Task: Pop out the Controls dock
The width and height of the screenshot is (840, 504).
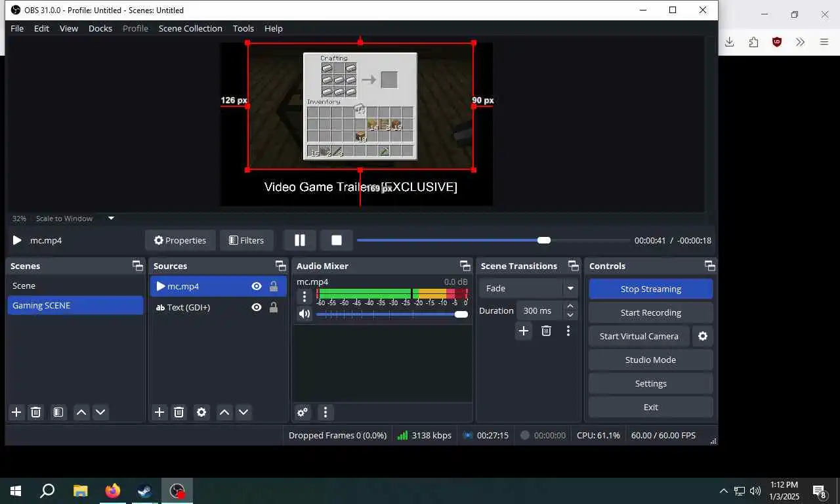Action: [x=709, y=266]
